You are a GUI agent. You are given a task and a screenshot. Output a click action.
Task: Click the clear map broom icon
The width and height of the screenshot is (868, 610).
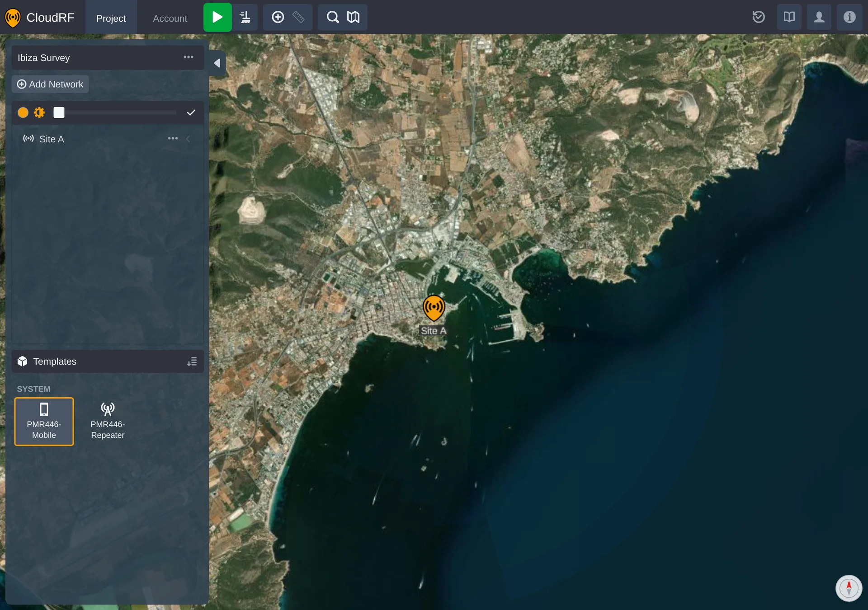point(245,17)
